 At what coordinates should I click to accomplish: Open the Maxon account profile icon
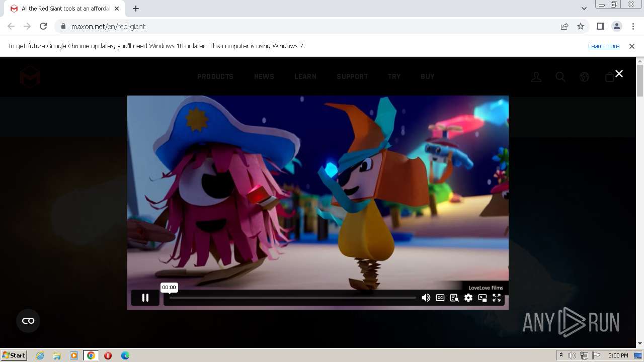point(536,77)
